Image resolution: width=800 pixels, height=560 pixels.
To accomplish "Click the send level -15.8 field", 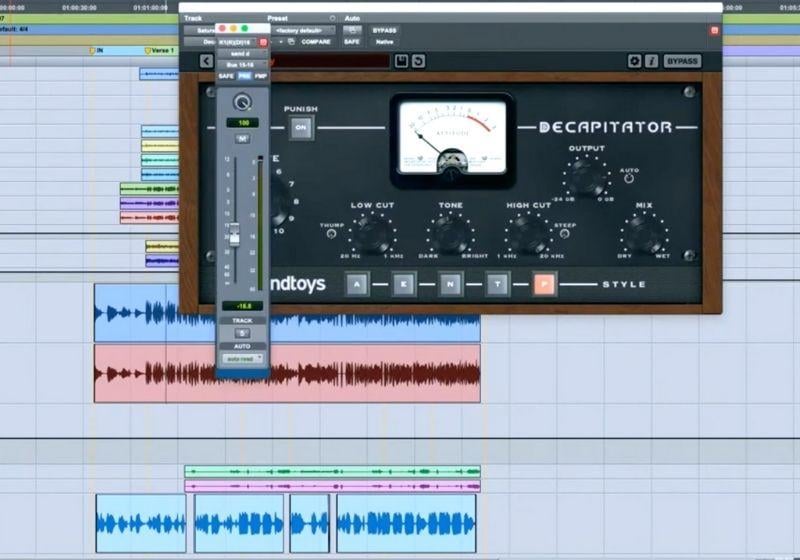I will coord(243,306).
